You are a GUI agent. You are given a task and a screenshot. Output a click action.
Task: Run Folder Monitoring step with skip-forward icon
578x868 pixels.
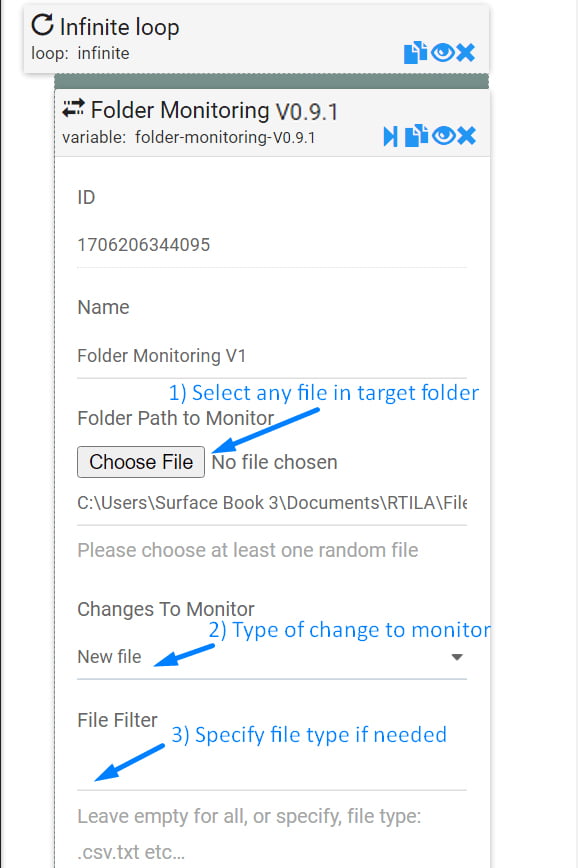click(x=390, y=136)
